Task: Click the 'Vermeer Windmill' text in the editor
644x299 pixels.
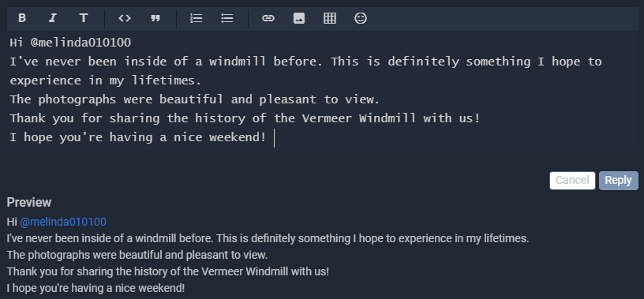Action: click(358, 118)
